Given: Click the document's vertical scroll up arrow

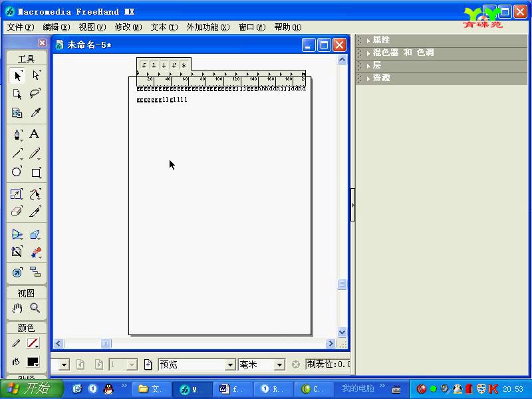Looking at the screenshot, I should coord(342,60).
